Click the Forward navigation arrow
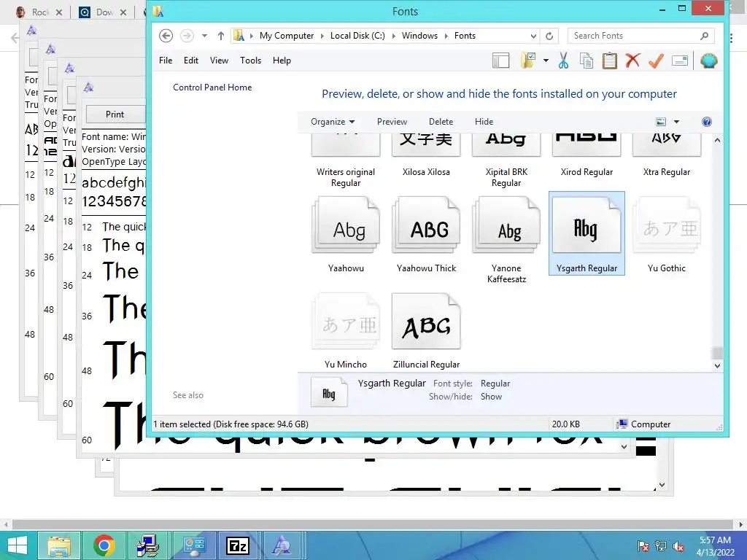 pyautogui.click(x=187, y=36)
